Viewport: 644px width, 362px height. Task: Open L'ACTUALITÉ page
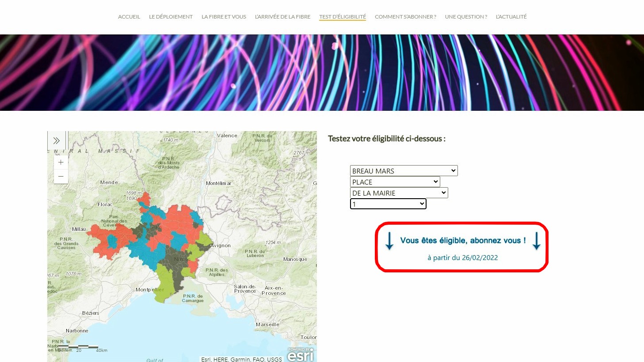click(511, 17)
